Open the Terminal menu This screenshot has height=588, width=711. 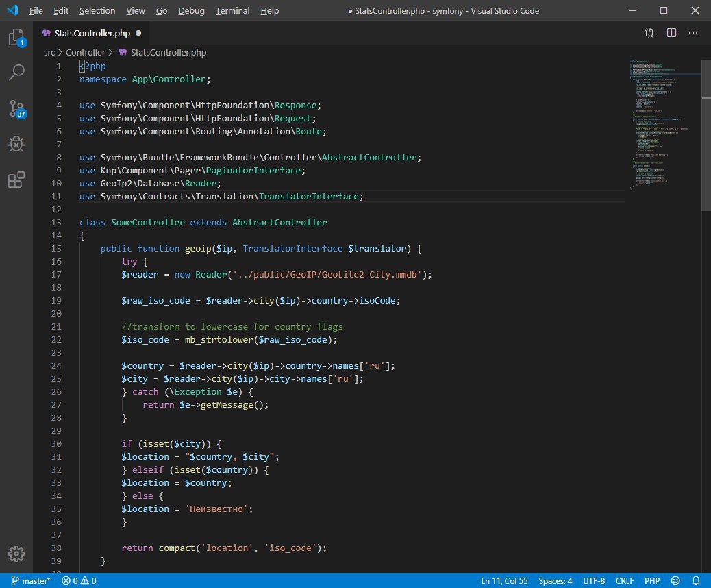pos(232,10)
